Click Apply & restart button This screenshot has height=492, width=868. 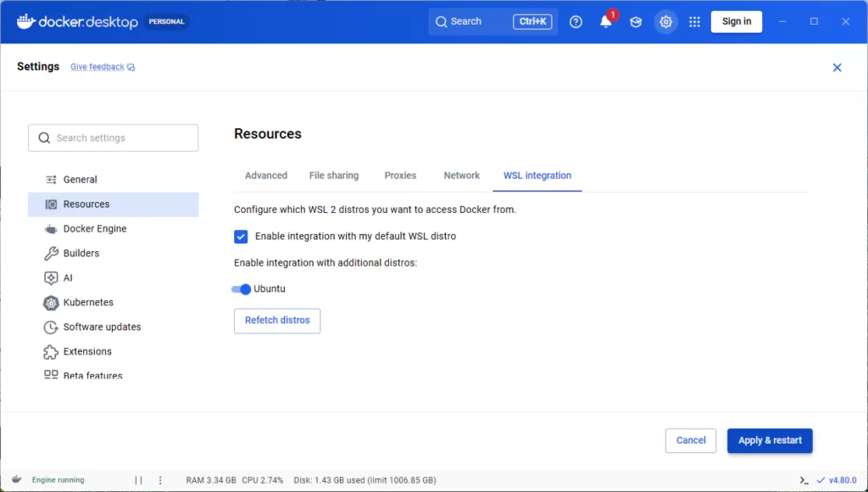pyautogui.click(x=770, y=440)
